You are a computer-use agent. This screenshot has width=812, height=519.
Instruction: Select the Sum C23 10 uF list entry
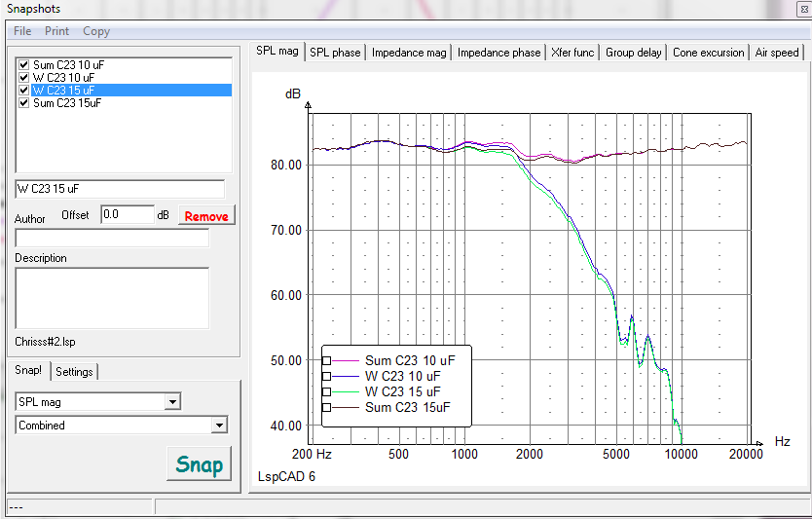69,64
